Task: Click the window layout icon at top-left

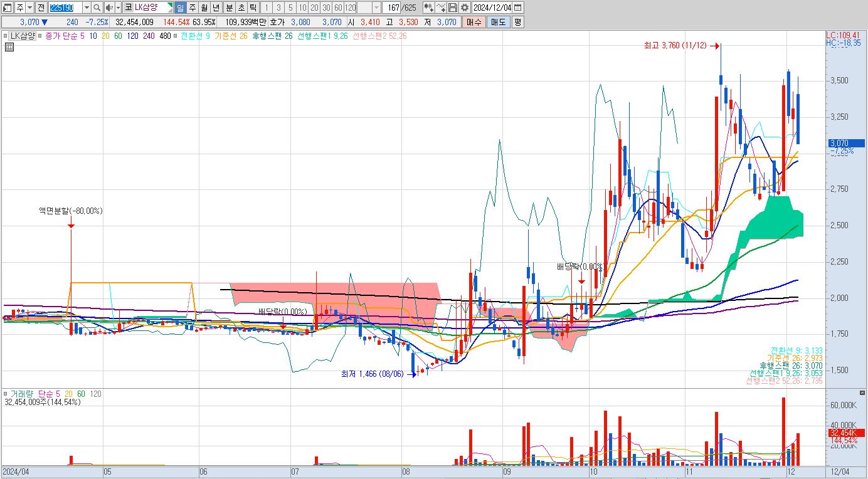Action: (7, 8)
